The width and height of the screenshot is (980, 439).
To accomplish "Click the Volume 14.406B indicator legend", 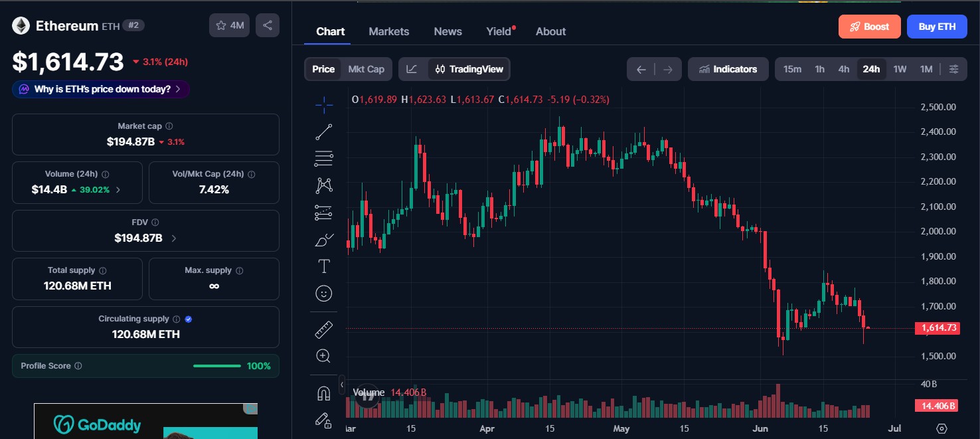I will coord(390,393).
